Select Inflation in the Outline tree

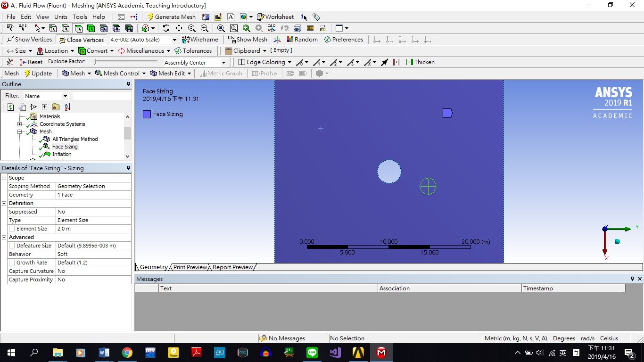point(62,154)
